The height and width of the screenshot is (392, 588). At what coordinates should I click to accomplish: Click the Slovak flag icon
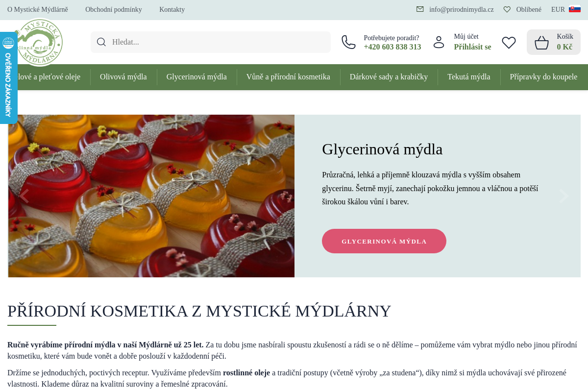coord(574,9)
